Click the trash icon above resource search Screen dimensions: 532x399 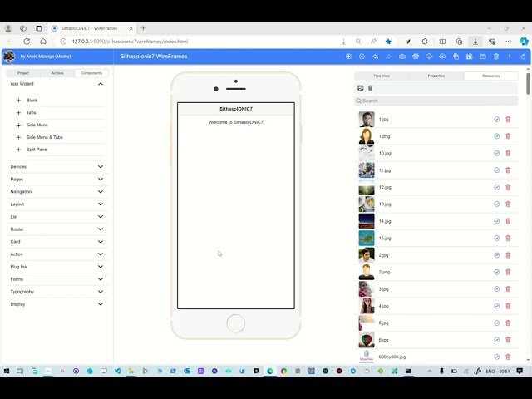(371, 88)
